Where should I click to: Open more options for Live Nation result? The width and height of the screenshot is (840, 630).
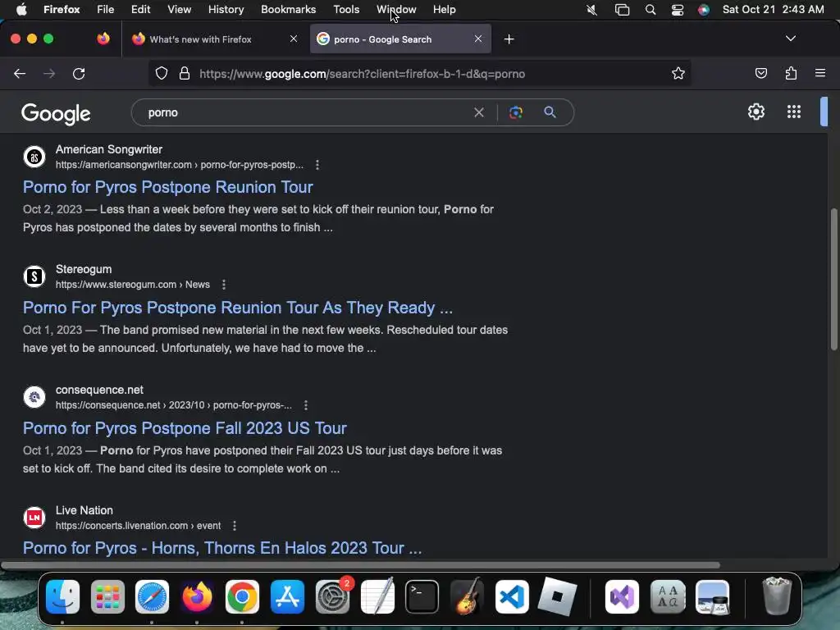(234, 526)
